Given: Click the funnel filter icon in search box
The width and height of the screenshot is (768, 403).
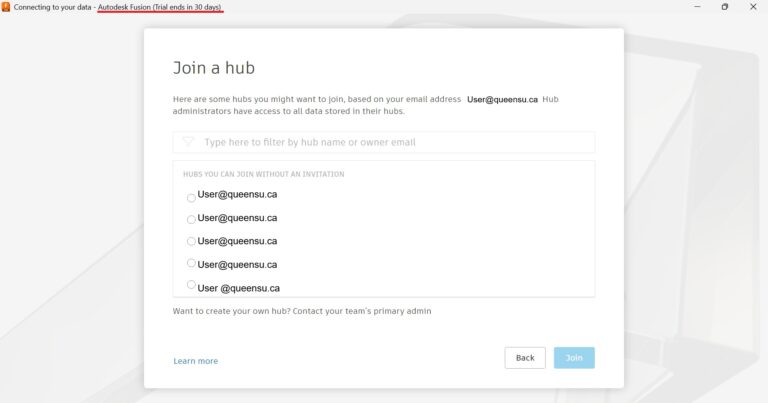Looking at the screenshot, I should pos(188,142).
